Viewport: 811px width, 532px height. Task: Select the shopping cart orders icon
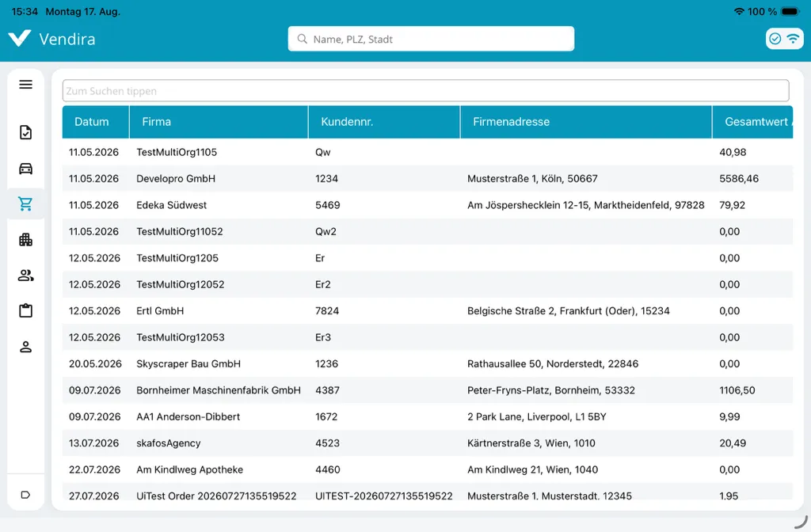pyautogui.click(x=25, y=203)
